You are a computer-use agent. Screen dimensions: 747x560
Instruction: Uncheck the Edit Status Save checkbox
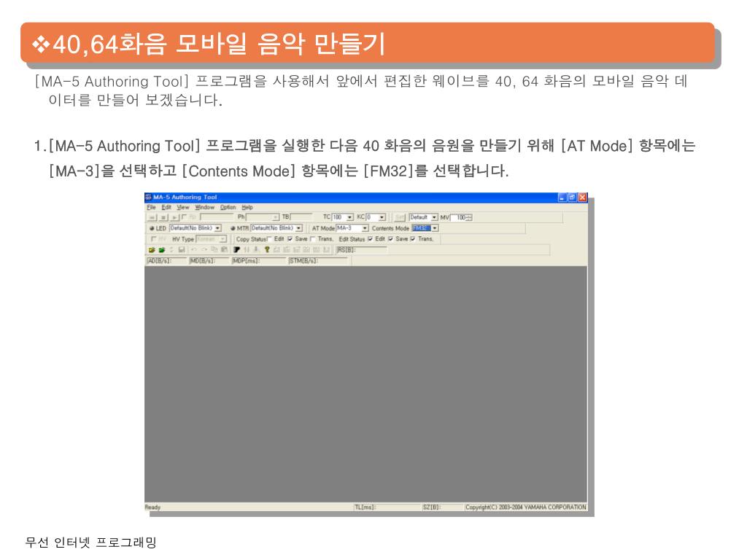coord(391,238)
